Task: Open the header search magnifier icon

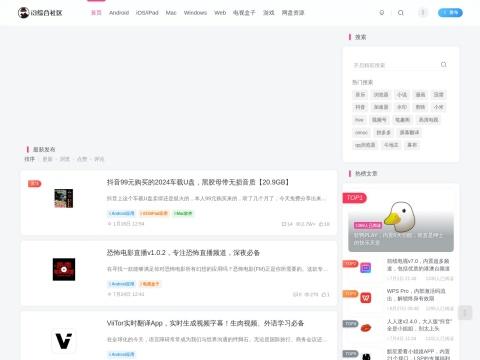Action: pos(401,13)
